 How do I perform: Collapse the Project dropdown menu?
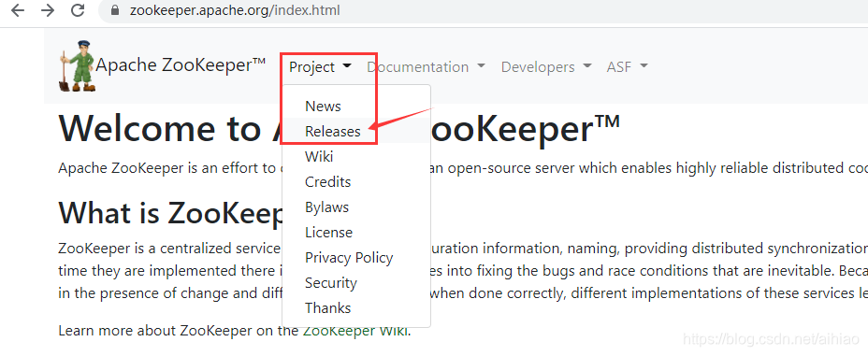click(x=320, y=67)
